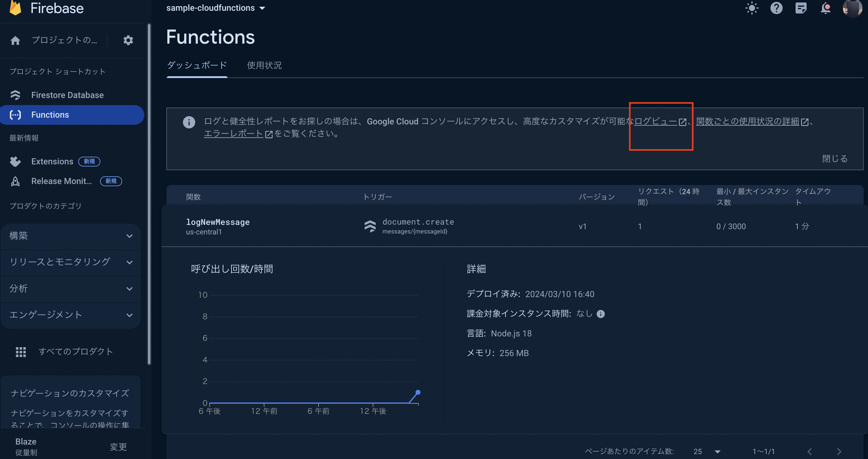Open すべてのプロダクト grid icon
The width and height of the screenshot is (868, 459).
click(x=21, y=352)
